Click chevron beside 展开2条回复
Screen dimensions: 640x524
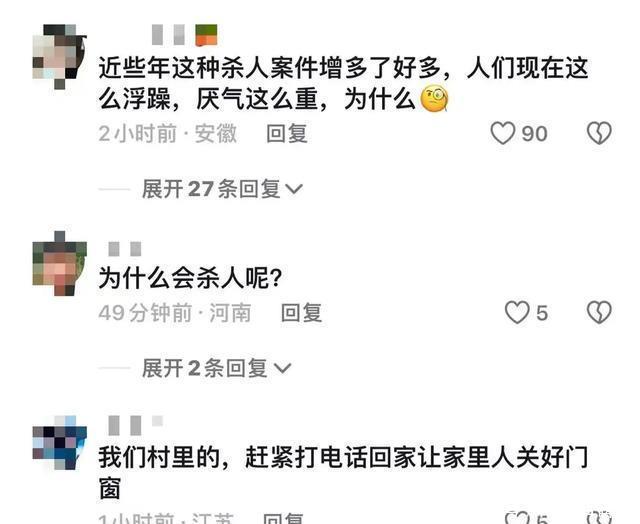click(282, 369)
